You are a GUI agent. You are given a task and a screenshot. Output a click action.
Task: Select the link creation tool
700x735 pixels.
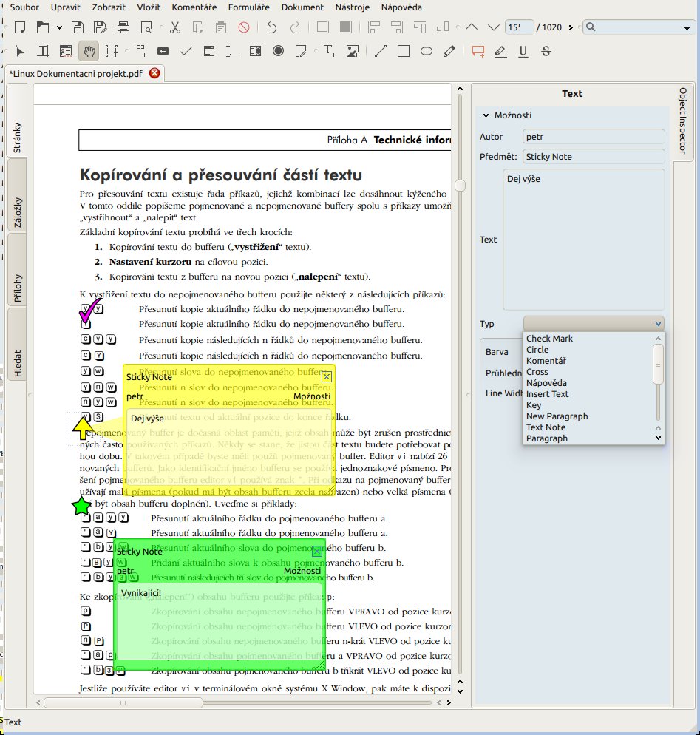coord(140,50)
